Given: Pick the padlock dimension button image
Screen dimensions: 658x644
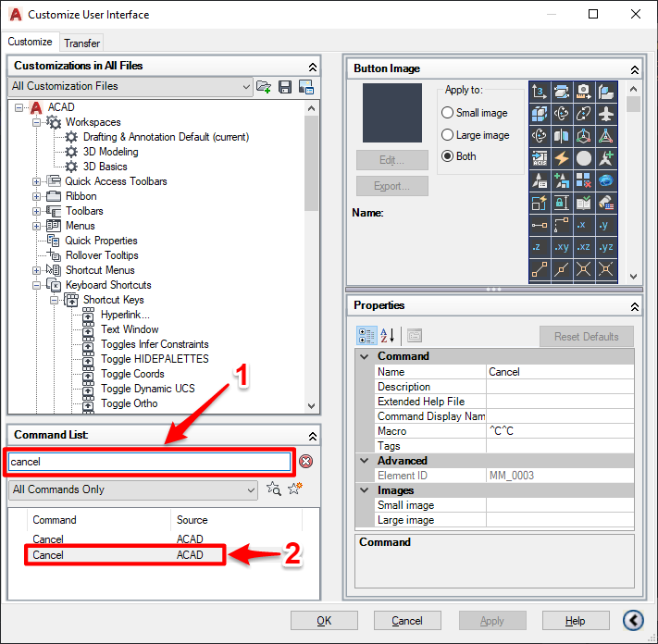Looking at the screenshot, I should tap(562, 203).
